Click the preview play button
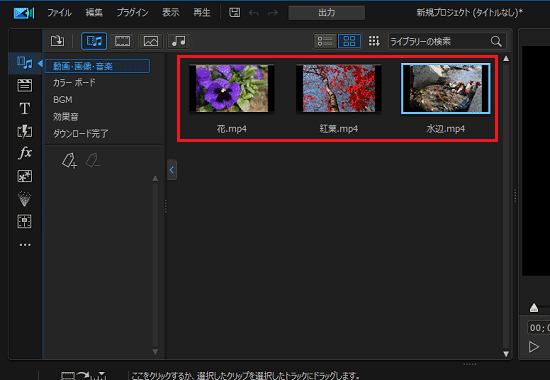 point(534,347)
